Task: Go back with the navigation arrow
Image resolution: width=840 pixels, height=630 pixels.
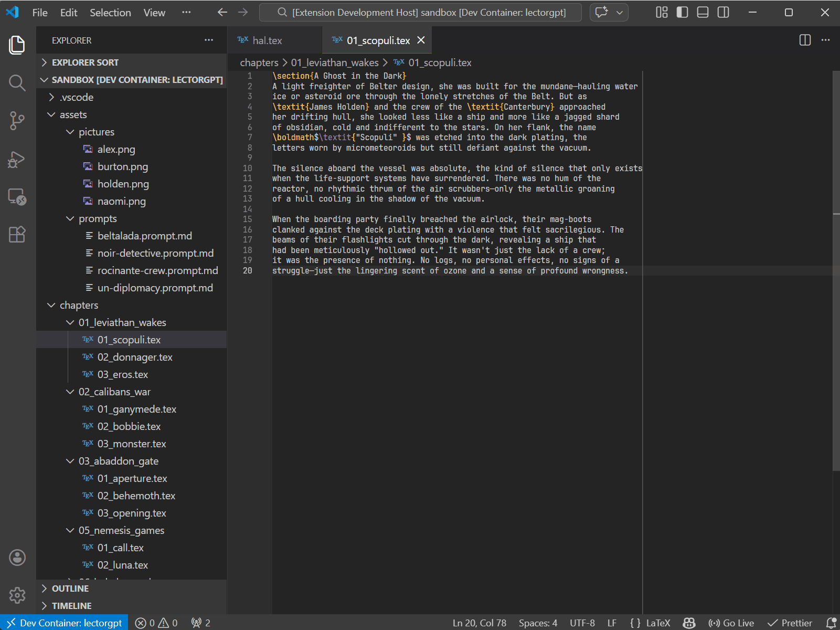Action: tap(222, 12)
